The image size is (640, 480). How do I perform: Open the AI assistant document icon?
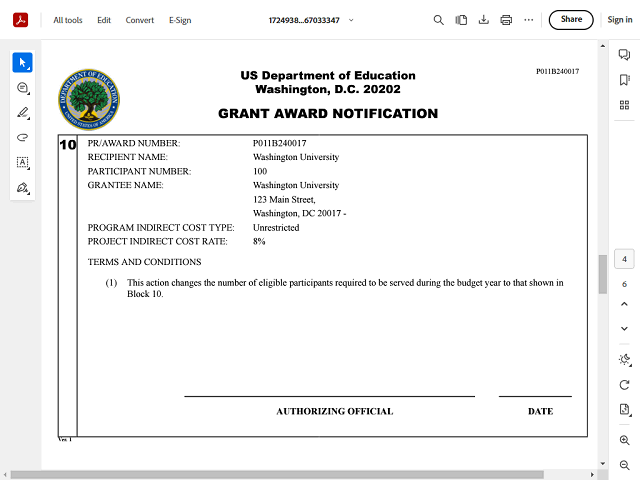461,20
